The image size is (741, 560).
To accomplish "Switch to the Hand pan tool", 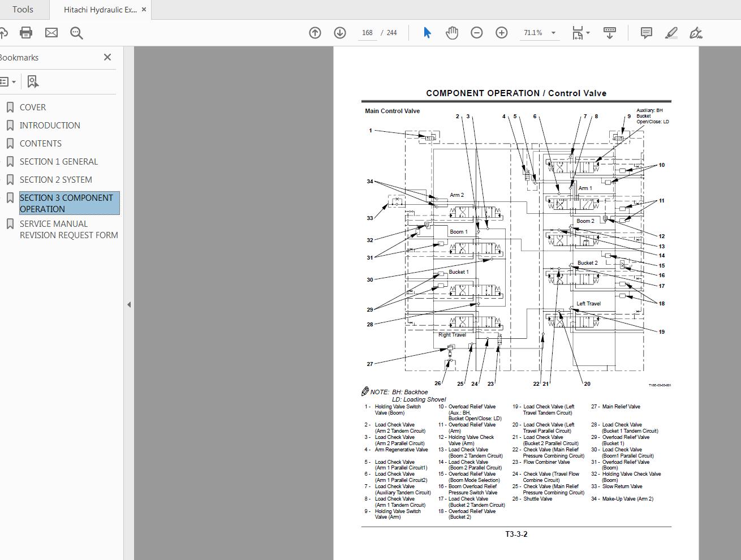I will [x=452, y=32].
